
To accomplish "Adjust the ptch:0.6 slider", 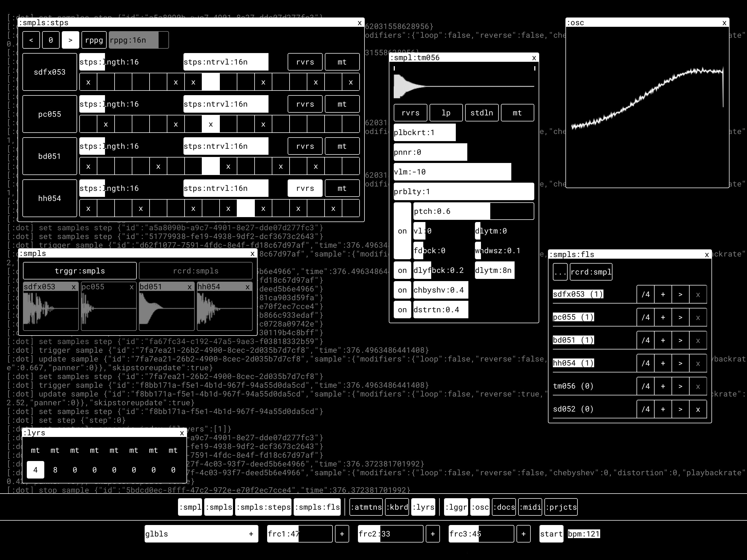I will click(x=474, y=211).
